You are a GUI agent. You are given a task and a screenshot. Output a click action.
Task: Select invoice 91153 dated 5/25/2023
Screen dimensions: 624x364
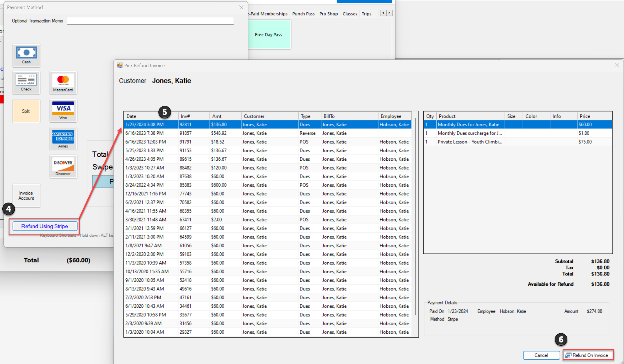(x=268, y=150)
